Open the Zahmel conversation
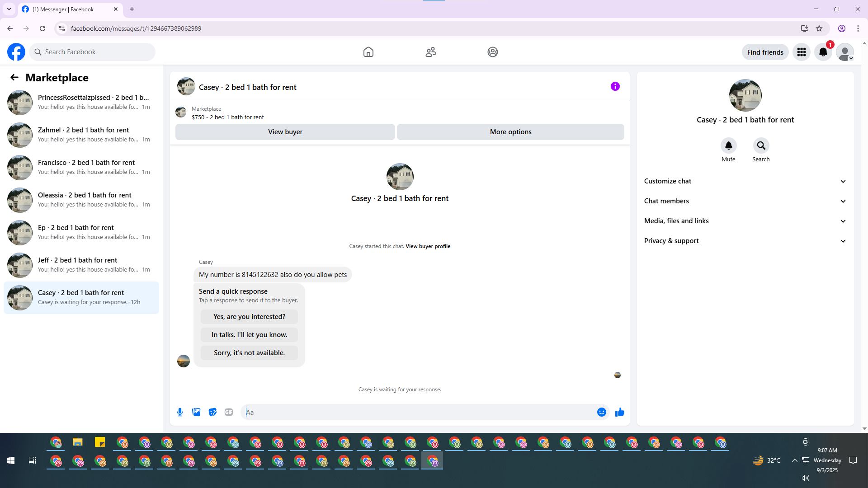Viewport: 868px width, 488px height. [x=81, y=135]
